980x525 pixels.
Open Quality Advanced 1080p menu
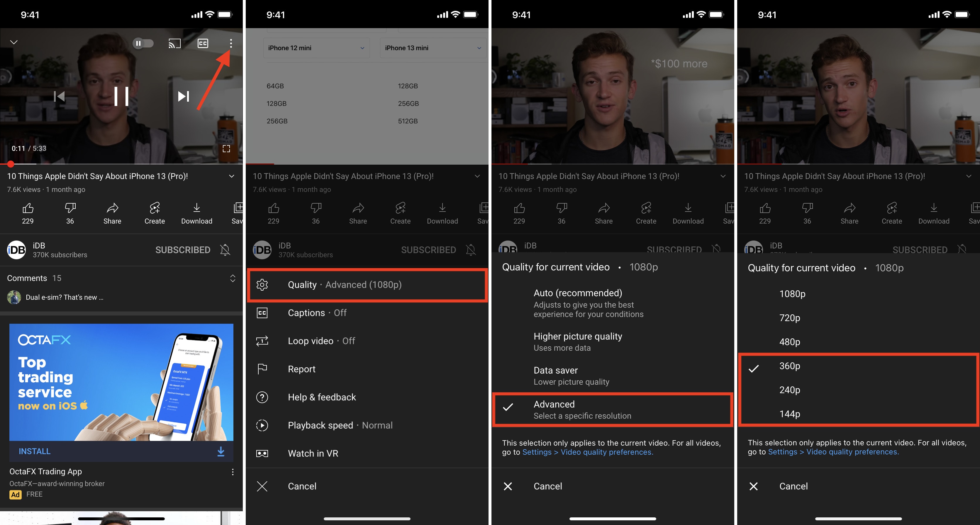point(367,284)
